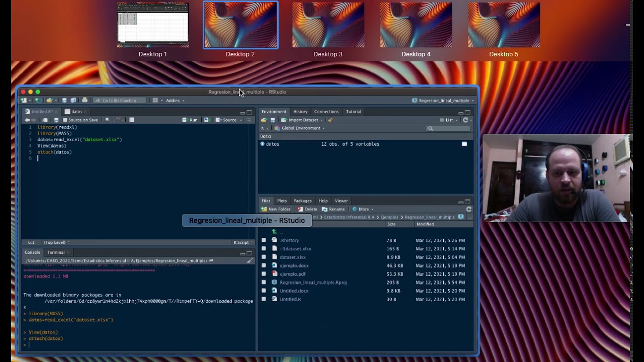
Task: Click the Compile Report notebook icon
Action: tap(131, 120)
